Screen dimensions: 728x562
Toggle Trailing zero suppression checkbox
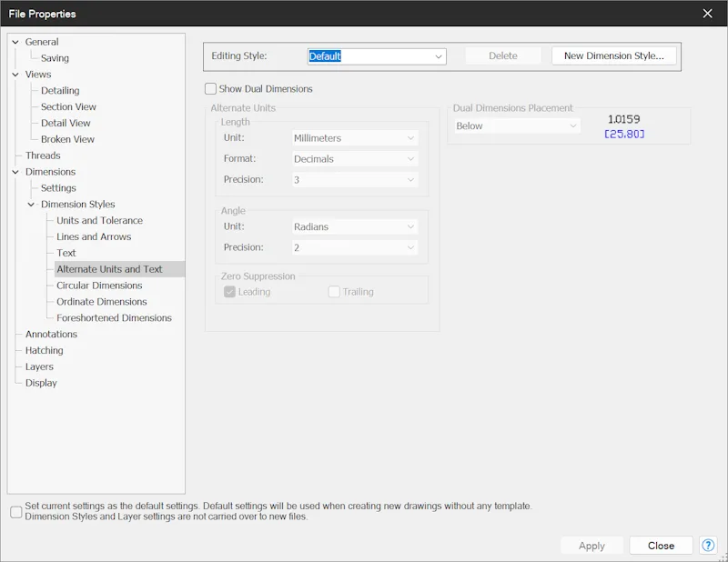coord(334,291)
